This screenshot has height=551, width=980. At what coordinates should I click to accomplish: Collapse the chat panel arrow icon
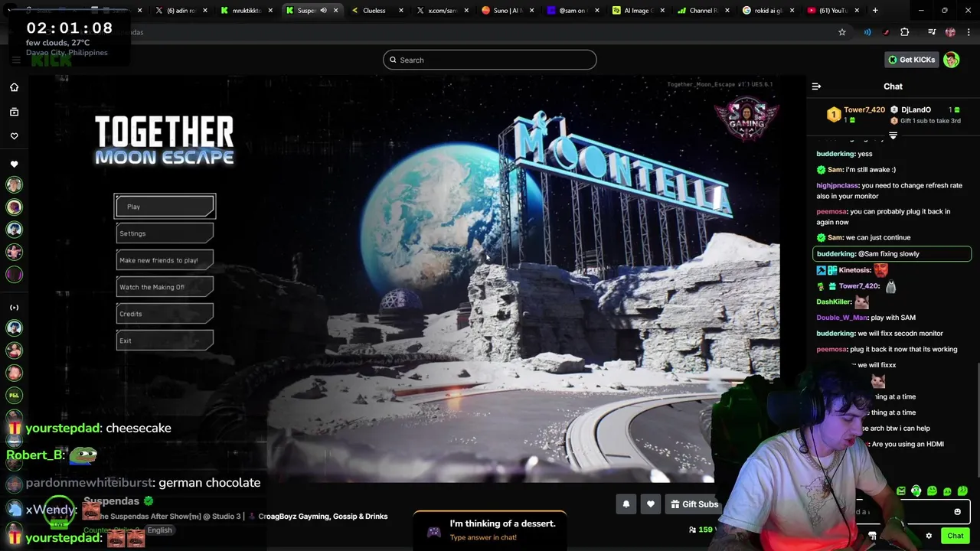coord(816,87)
